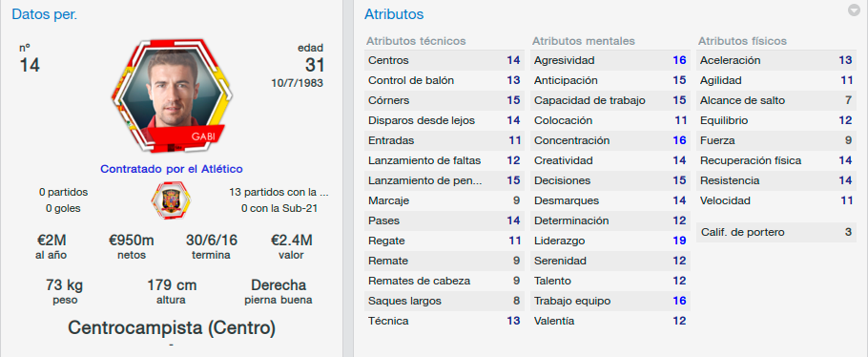Viewport: 868px width, 357px height.
Task: Select the Centros attribute row
Action: 444,60
